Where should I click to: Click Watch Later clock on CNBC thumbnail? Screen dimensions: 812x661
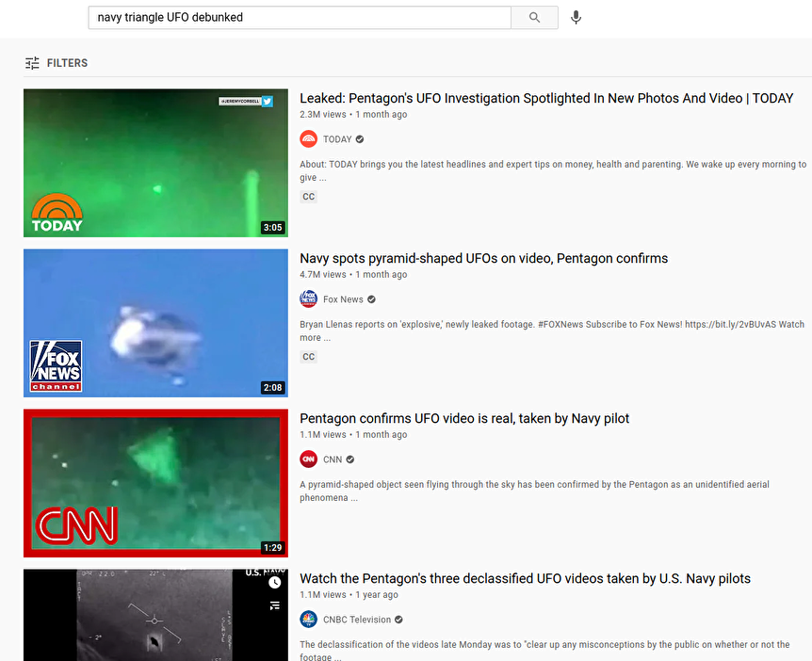(x=274, y=583)
